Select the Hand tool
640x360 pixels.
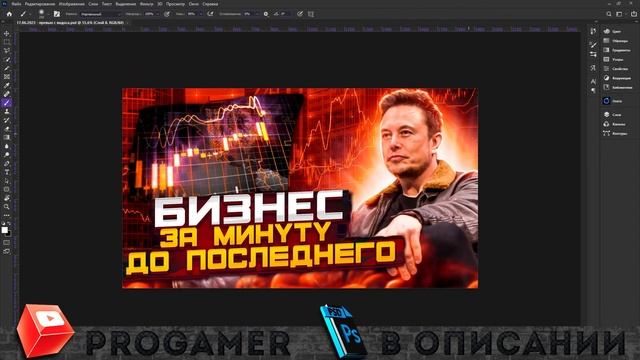(7, 198)
